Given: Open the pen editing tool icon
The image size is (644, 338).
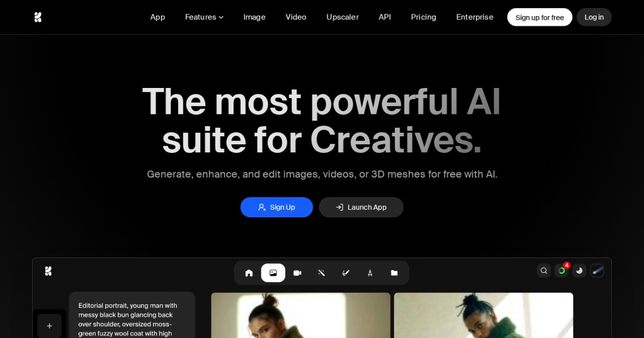Looking at the screenshot, I should (346, 273).
